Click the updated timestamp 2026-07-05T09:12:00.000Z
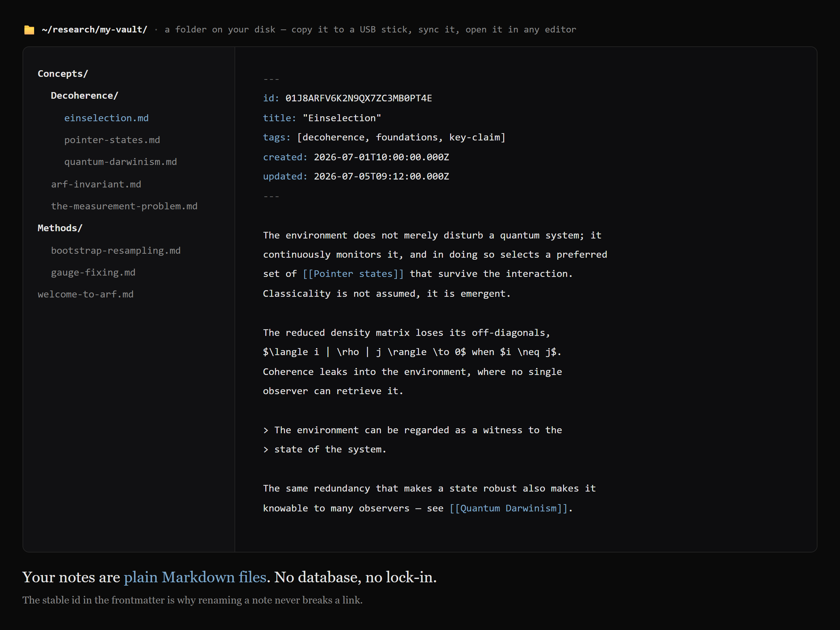This screenshot has height=630, width=840. coord(381,177)
